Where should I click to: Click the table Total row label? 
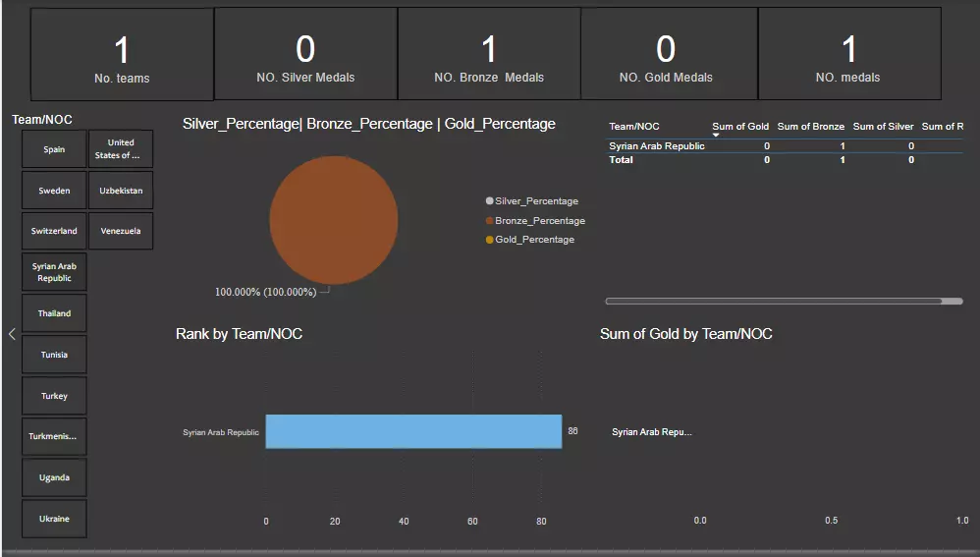[x=622, y=160]
